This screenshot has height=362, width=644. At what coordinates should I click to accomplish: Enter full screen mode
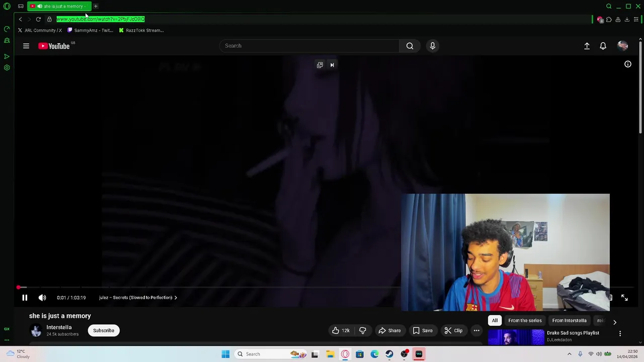(x=624, y=298)
